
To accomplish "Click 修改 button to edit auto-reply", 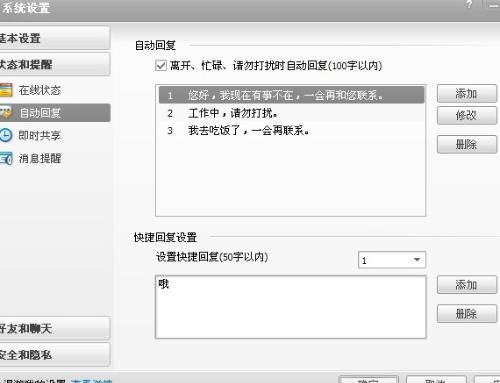I will (x=467, y=115).
